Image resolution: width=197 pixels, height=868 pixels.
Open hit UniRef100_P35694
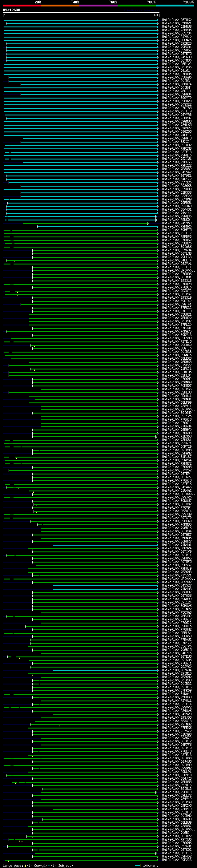(177, 250)
